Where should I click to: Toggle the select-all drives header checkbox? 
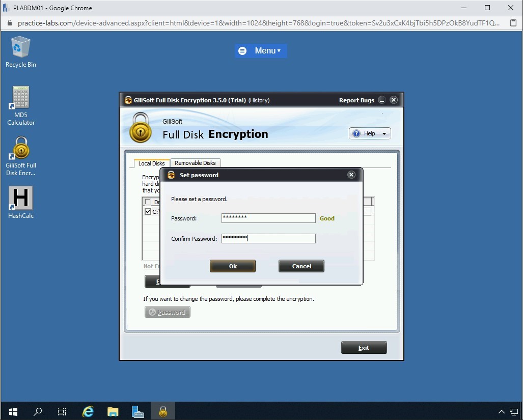click(x=148, y=202)
